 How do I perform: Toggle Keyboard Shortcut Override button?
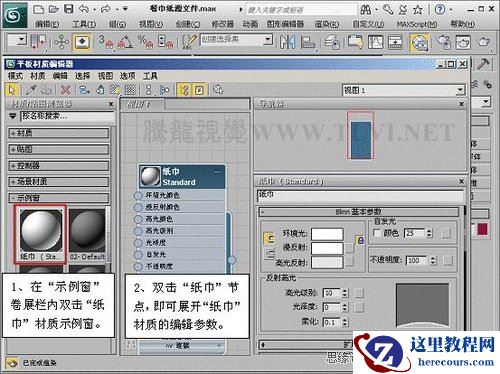pyautogui.click(x=82, y=43)
